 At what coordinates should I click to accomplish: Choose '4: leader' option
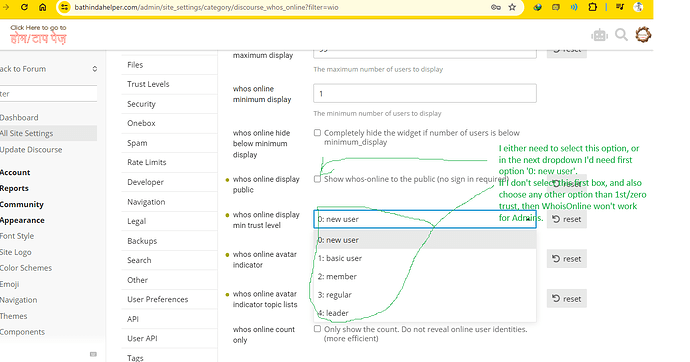(425, 313)
